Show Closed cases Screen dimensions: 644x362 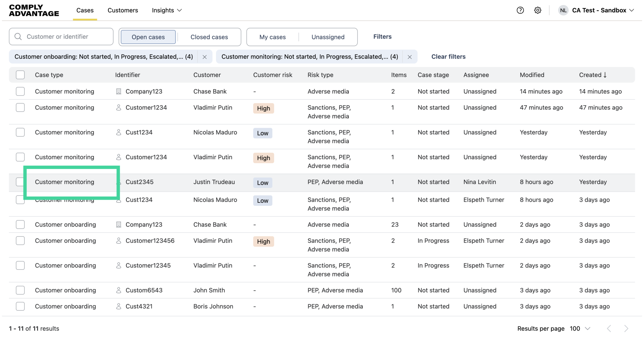coord(209,37)
